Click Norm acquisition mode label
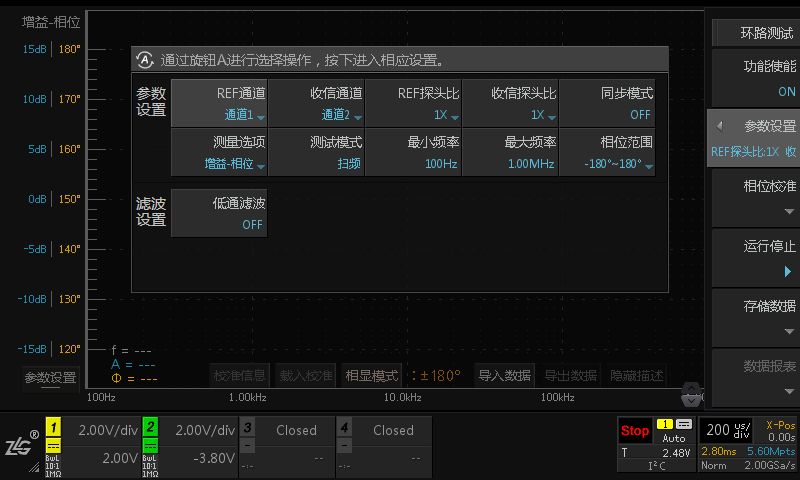 coord(714,465)
